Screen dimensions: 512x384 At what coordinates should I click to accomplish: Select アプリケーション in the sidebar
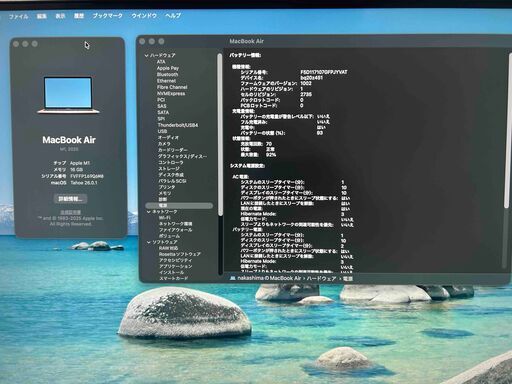click(x=176, y=266)
